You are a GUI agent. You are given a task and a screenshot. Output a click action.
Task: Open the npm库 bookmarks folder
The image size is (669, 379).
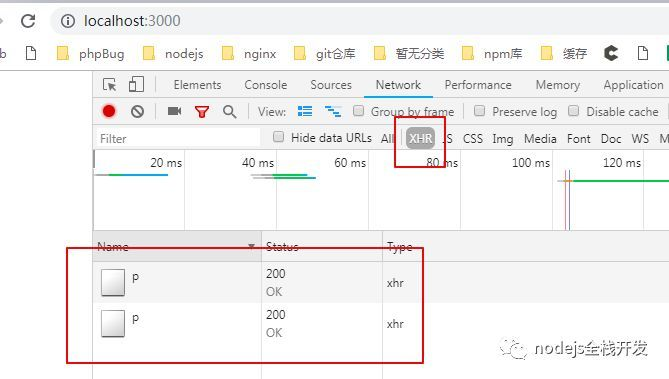(492, 54)
